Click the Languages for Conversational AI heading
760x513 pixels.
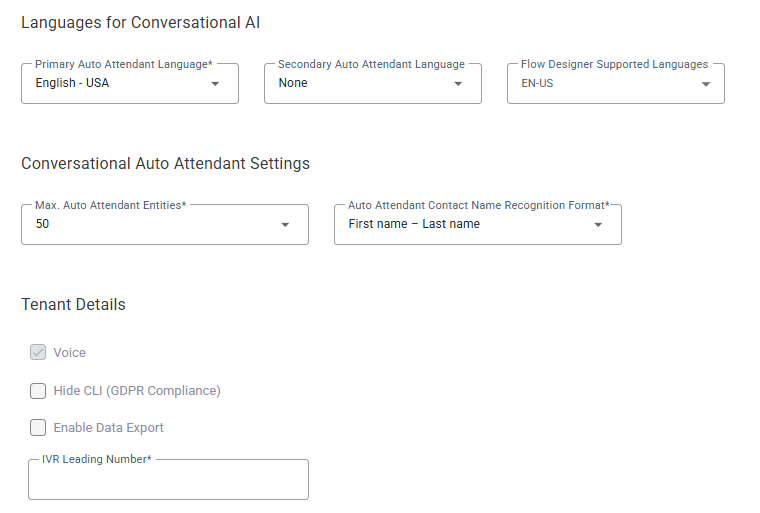tap(141, 22)
